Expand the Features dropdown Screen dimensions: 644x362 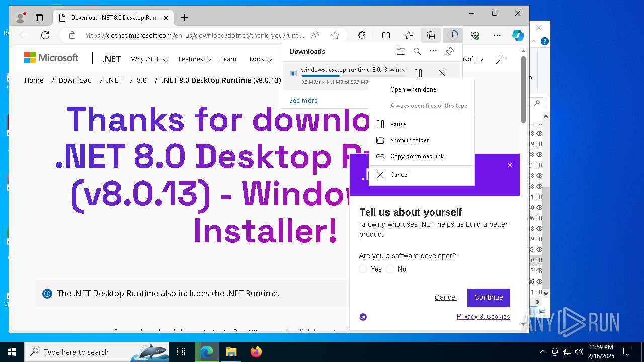[x=195, y=59]
